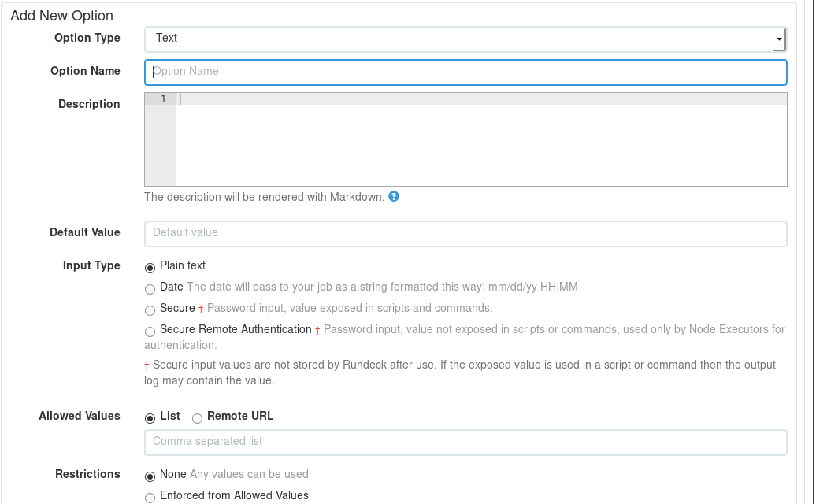Click the Default Value text box
Viewport: 816px width, 504px height.
click(x=465, y=233)
